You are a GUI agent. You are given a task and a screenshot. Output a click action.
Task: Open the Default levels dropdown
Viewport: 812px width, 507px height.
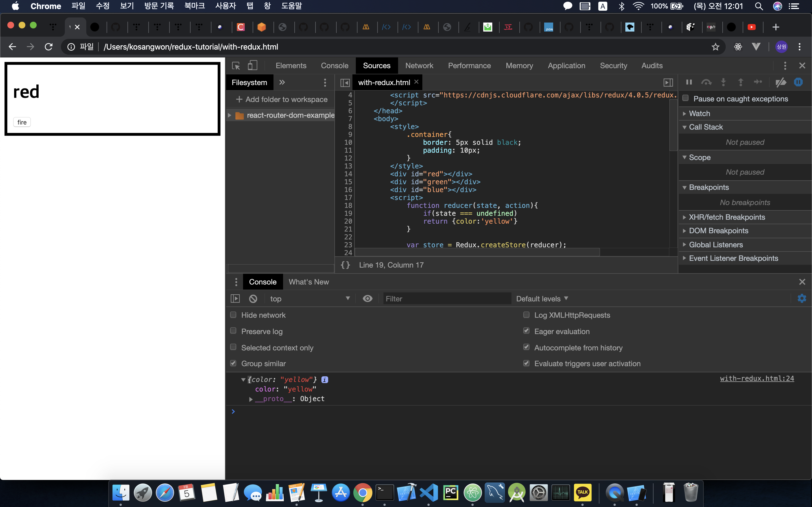[542, 299]
